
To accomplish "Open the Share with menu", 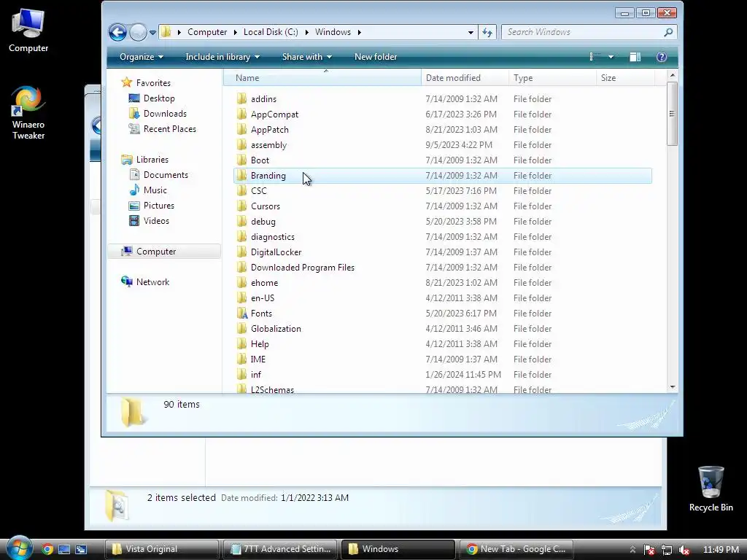I will coord(307,57).
